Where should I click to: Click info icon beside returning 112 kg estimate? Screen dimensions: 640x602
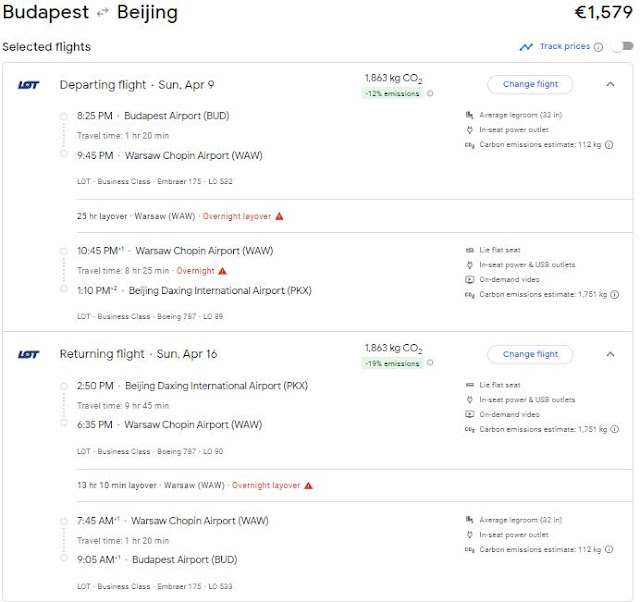610,549
